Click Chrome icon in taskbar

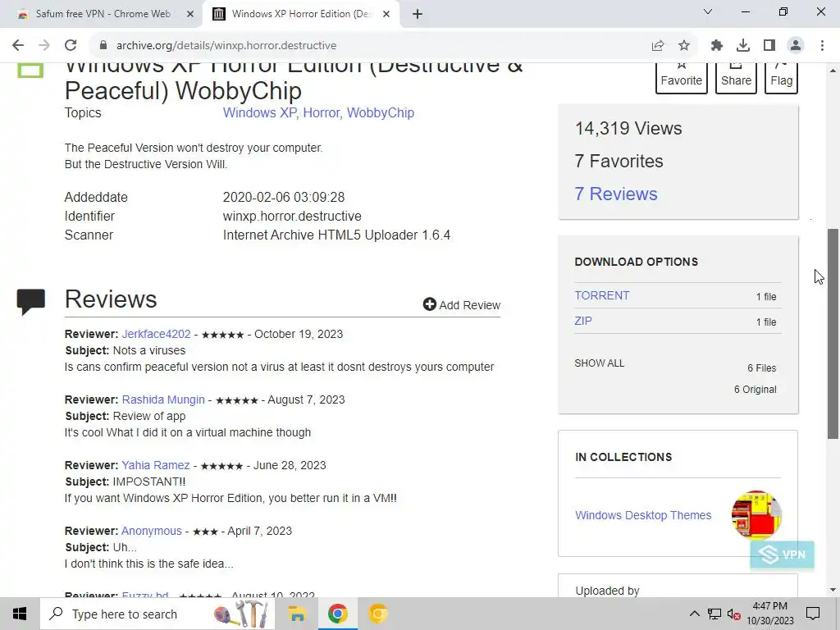tap(337, 614)
